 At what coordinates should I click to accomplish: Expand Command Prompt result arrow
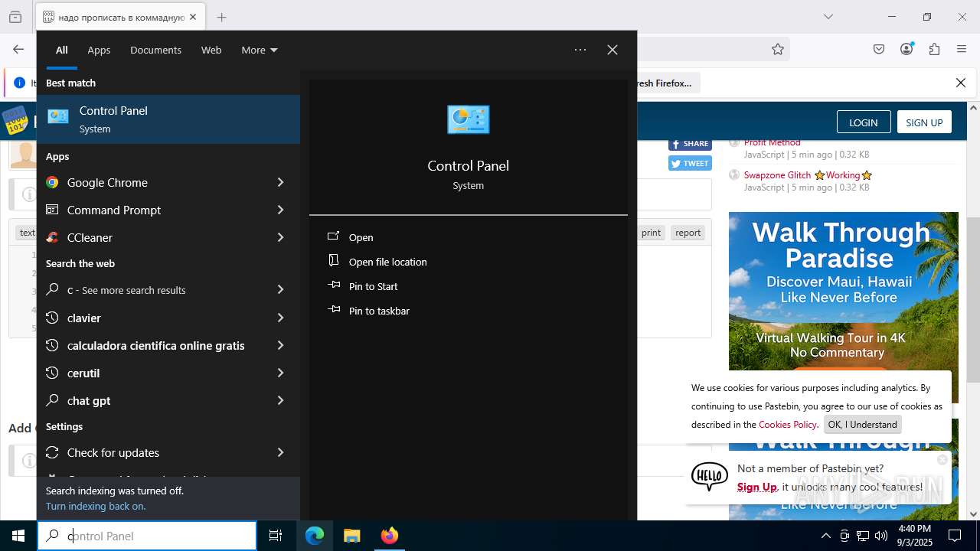[x=280, y=210]
